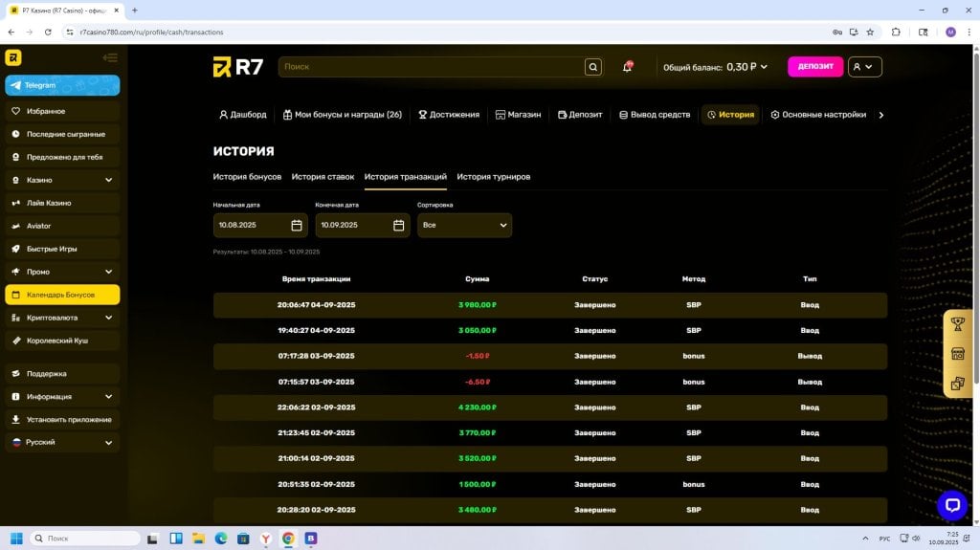980x550 pixels.
Task: Open the live chat bubble
Action: point(952,504)
